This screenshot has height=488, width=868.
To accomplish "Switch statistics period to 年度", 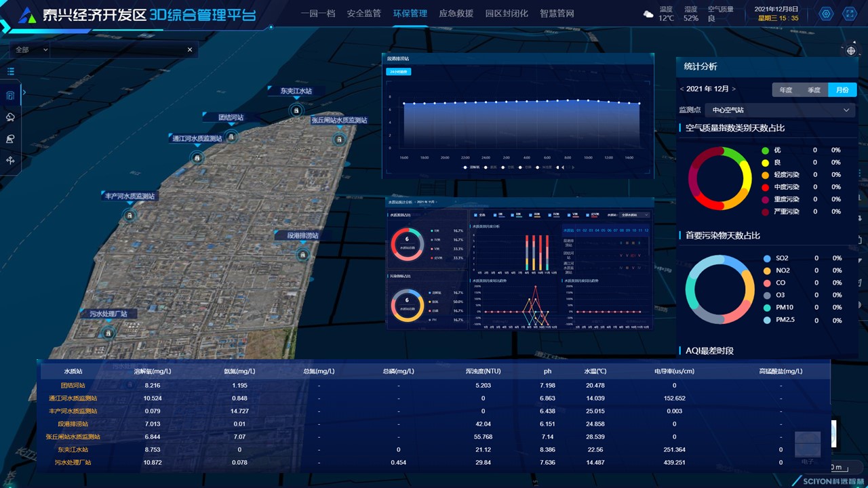I will (x=785, y=89).
